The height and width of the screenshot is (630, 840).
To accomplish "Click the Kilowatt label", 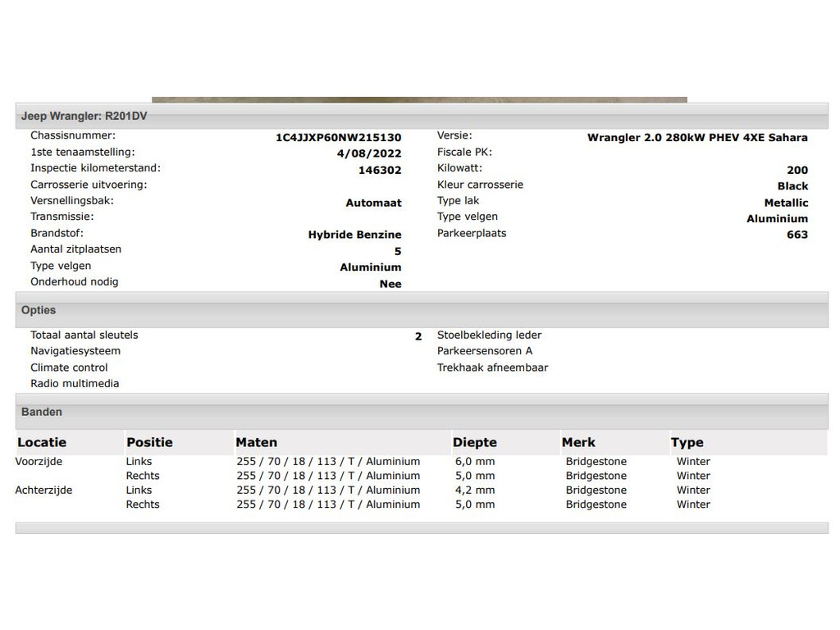I will pos(459,167).
